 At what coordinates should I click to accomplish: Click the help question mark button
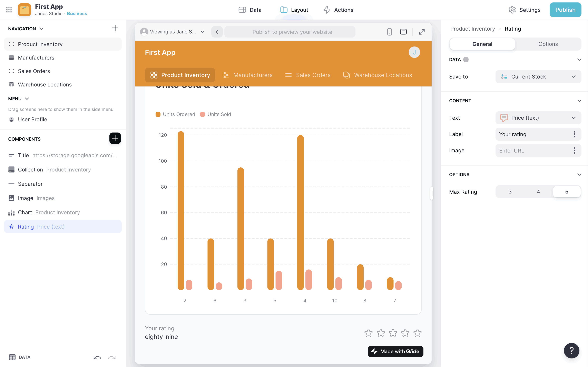571,350
